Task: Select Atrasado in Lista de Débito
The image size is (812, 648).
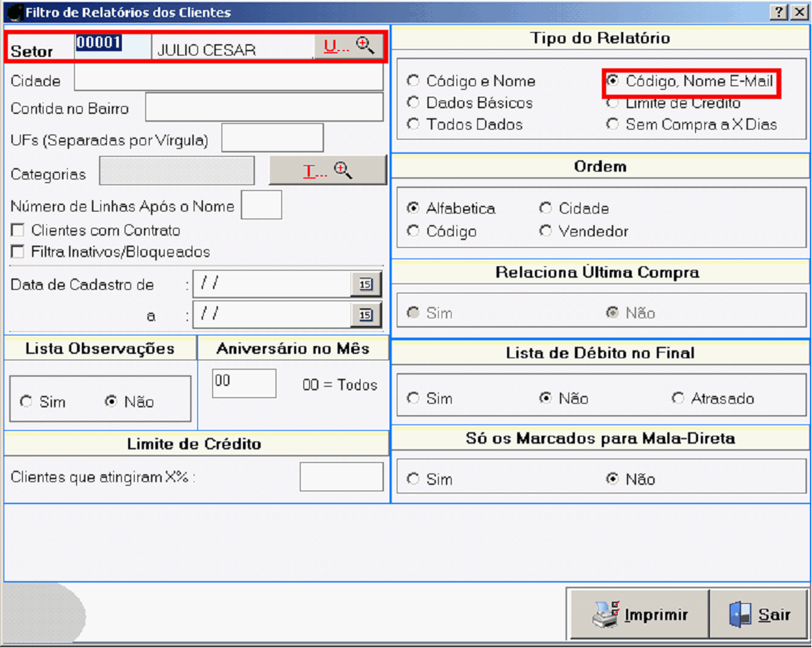Action: (x=678, y=399)
